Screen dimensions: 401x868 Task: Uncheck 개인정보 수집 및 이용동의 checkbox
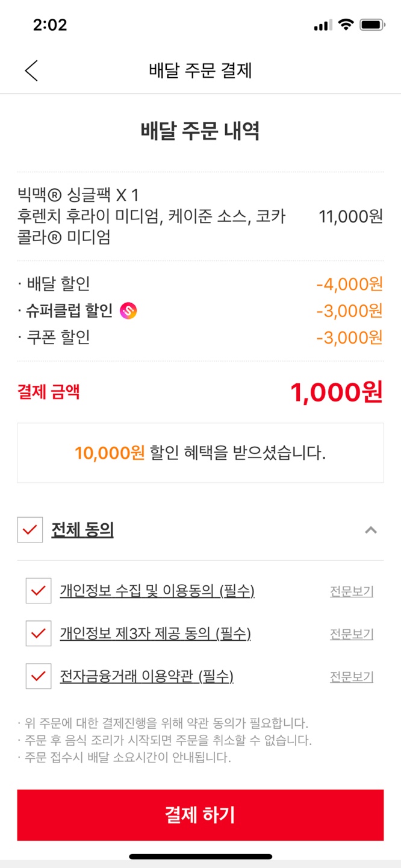click(x=39, y=591)
